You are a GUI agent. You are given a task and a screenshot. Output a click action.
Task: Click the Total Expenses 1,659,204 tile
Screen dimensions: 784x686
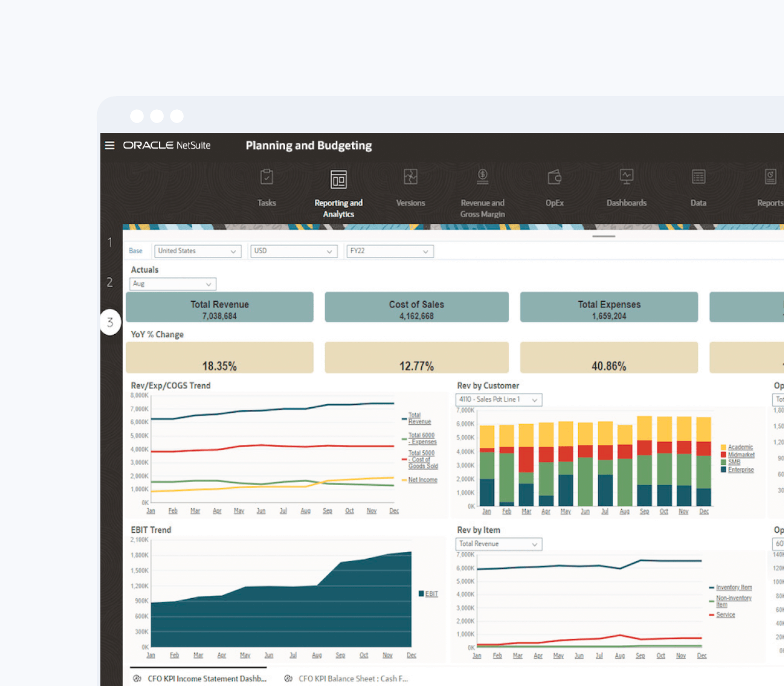(609, 307)
